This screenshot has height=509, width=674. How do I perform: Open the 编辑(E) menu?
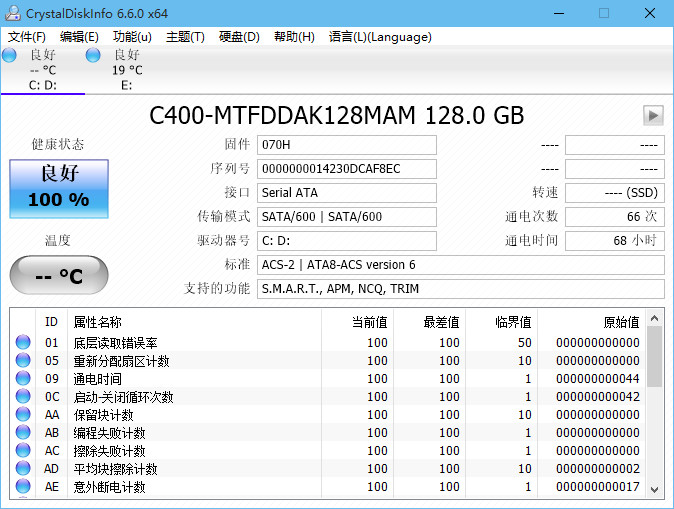(79, 37)
